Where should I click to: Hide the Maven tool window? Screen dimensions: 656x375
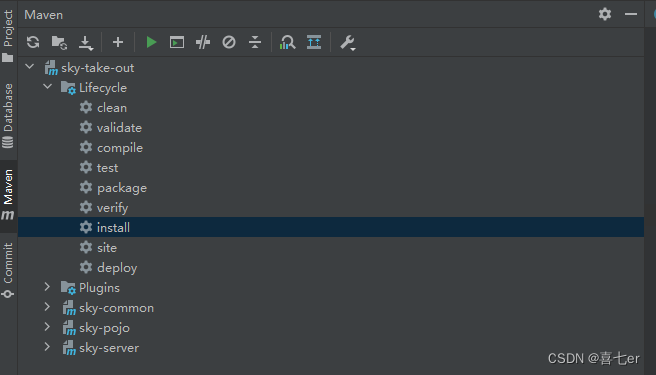(631, 14)
